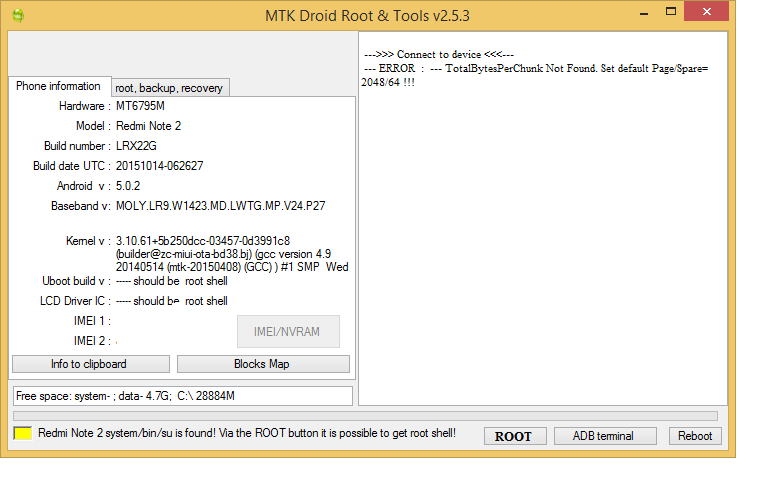Select the Model value Redmi Note 2
The width and height of the screenshot is (768, 480).
click(148, 126)
